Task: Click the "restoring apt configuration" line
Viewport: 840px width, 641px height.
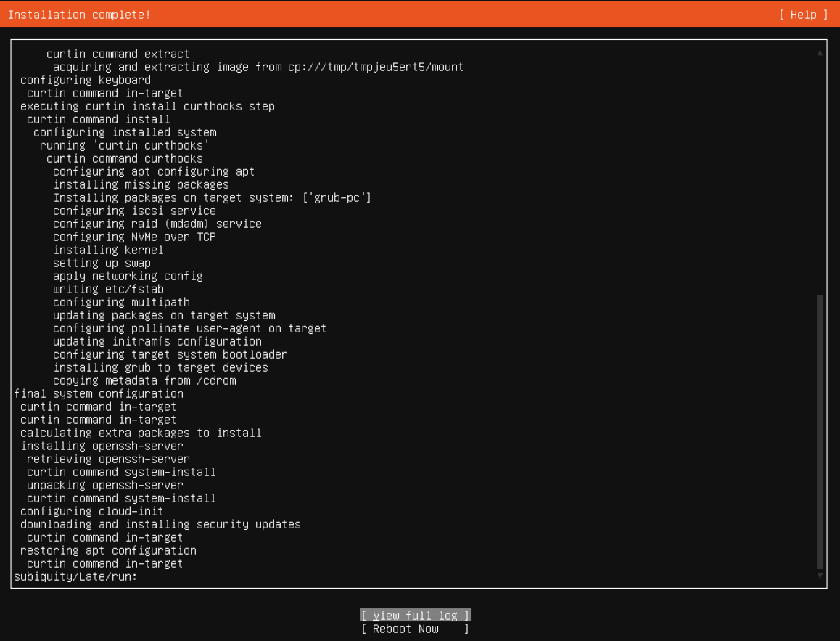Action: coord(108,550)
